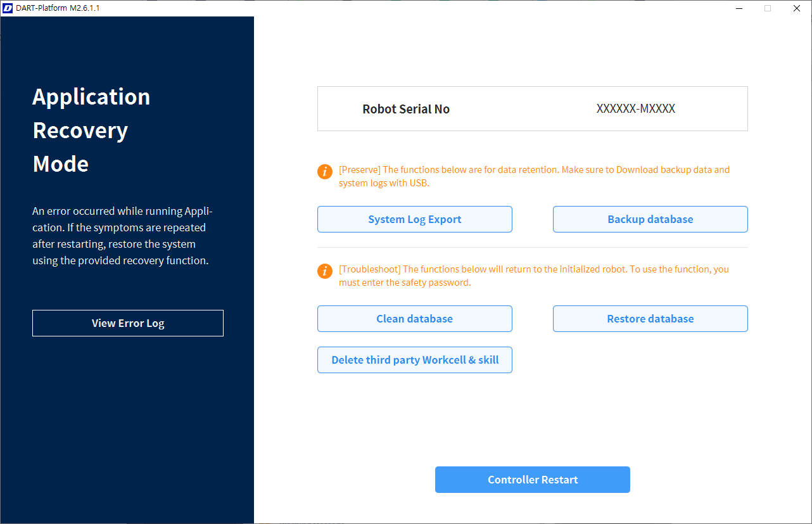Click the orange Preserve info icon
This screenshot has width=812, height=524.
(x=324, y=172)
